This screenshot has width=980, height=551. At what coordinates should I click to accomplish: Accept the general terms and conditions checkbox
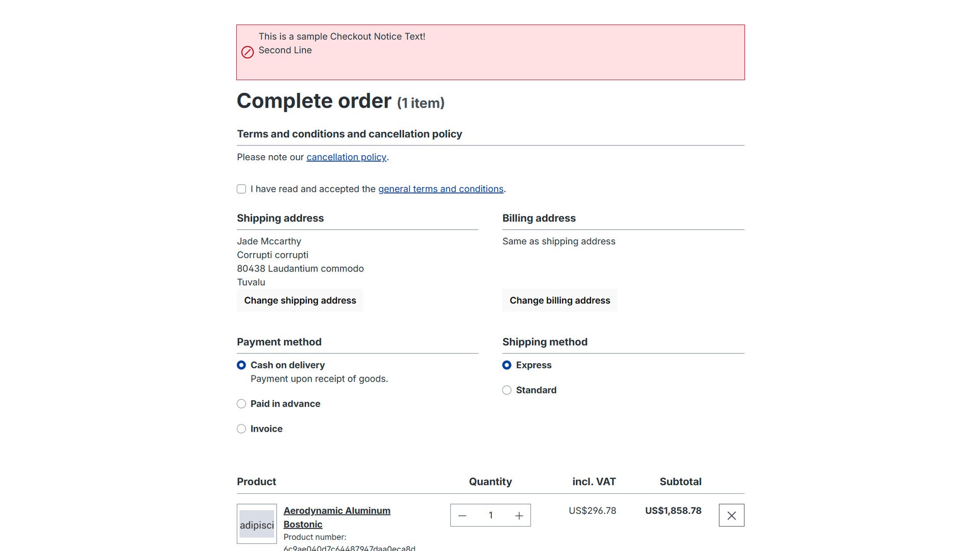pos(241,189)
